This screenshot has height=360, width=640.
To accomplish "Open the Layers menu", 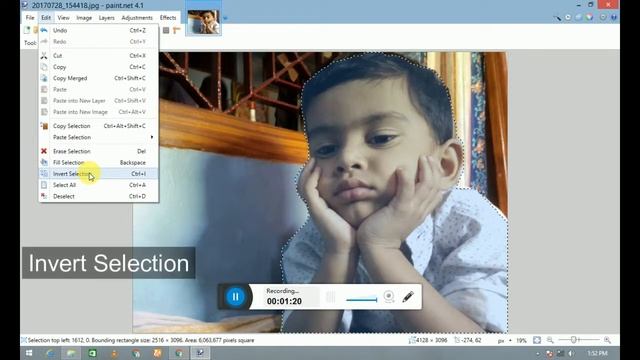I will tap(107, 18).
